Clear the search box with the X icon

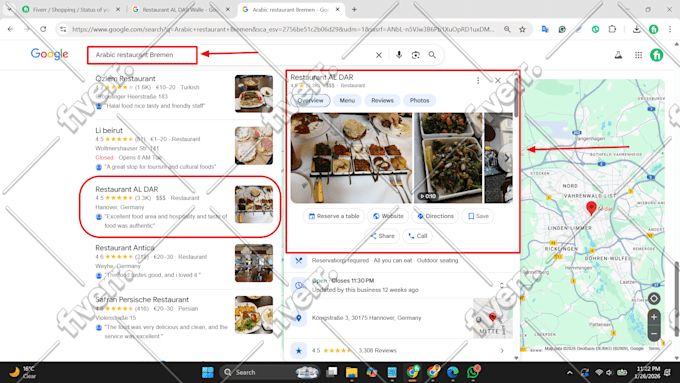tap(379, 55)
